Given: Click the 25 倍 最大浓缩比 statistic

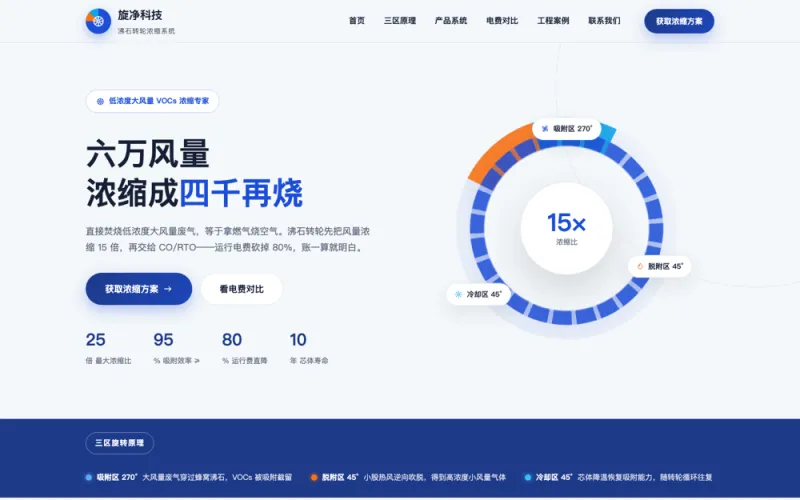Looking at the screenshot, I should pyautogui.click(x=108, y=348).
